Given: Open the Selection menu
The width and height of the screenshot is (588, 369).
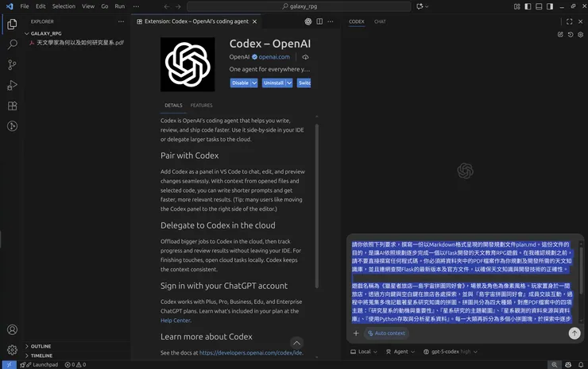Looking at the screenshot, I should tap(64, 6).
